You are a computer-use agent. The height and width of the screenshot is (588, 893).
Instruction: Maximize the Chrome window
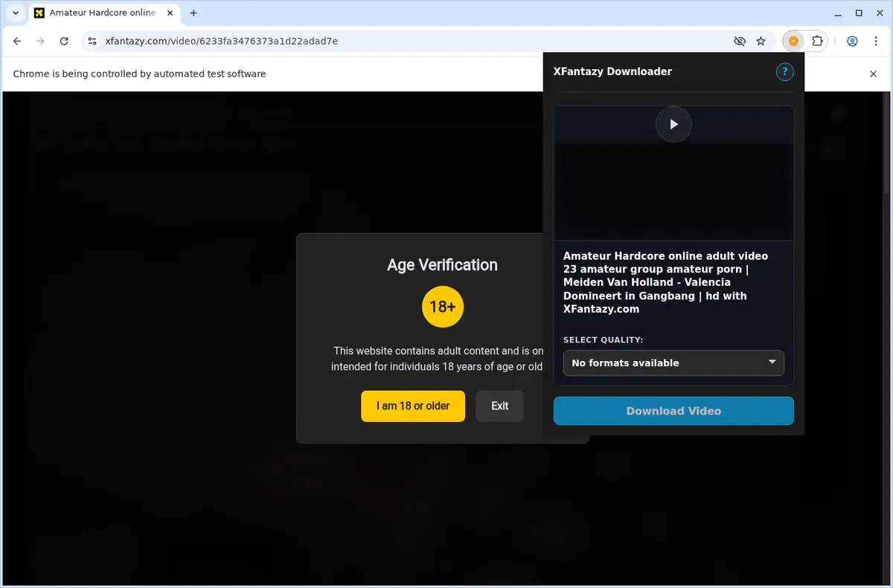tap(859, 13)
